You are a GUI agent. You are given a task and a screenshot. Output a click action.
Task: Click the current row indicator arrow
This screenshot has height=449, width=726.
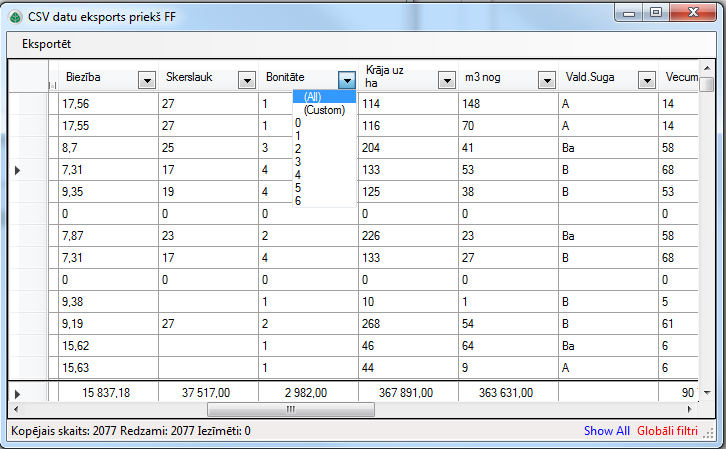[x=18, y=171]
